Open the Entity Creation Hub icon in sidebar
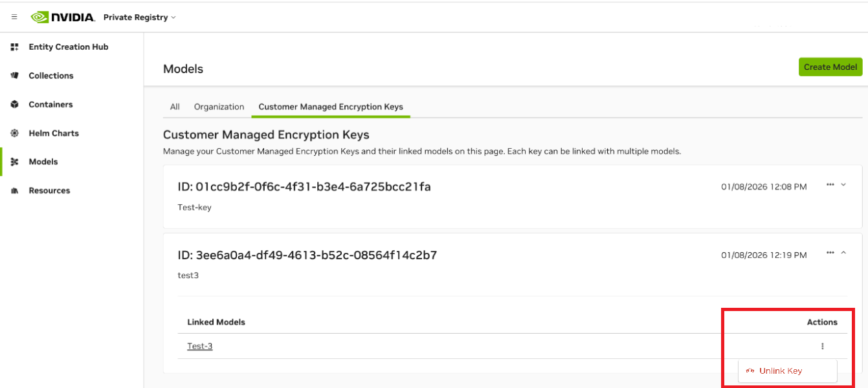 click(14, 47)
